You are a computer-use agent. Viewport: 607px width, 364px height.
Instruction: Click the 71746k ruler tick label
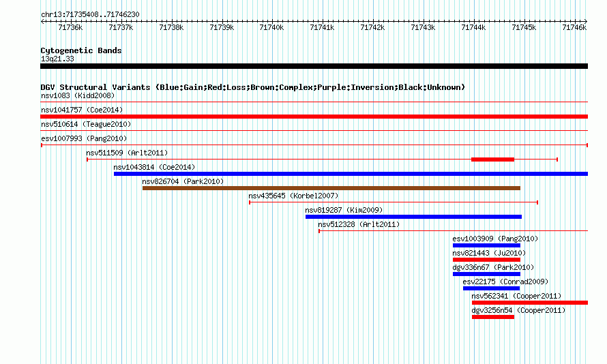tap(574, 27)
